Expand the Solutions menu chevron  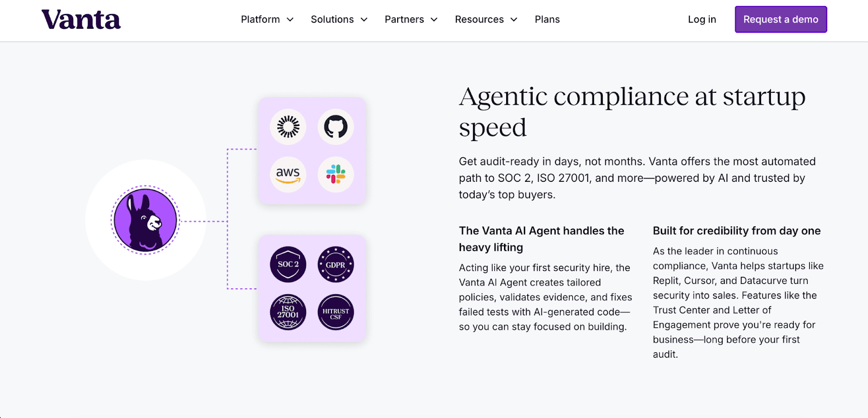click(364, 20)
